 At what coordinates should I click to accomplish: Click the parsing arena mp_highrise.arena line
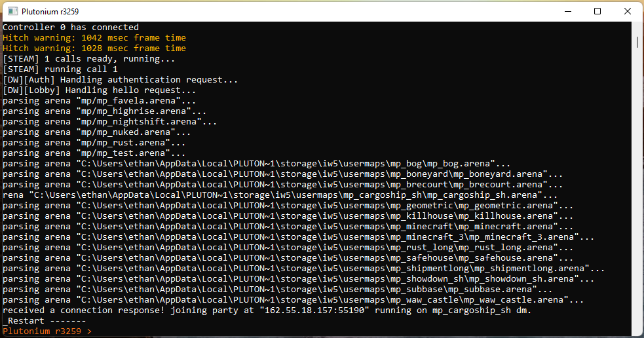pyautogui.click(x=104, y=111)
